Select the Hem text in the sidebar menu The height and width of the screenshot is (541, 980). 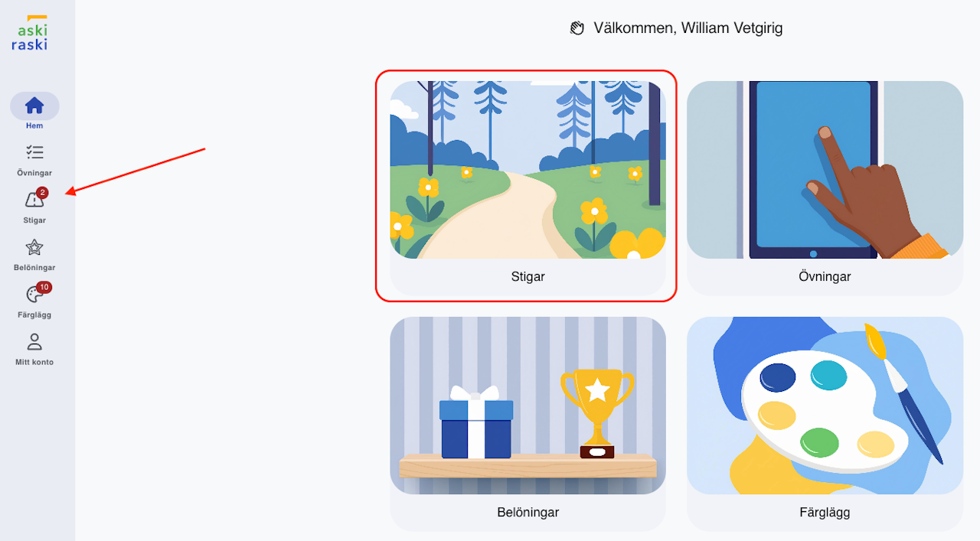pos(34,125)
